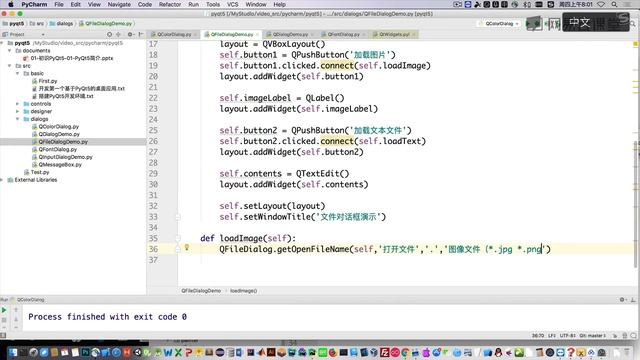Click the Wi-Fi icon in menu bar
Viewport: 640px width, 360px height.
[601, 4]
